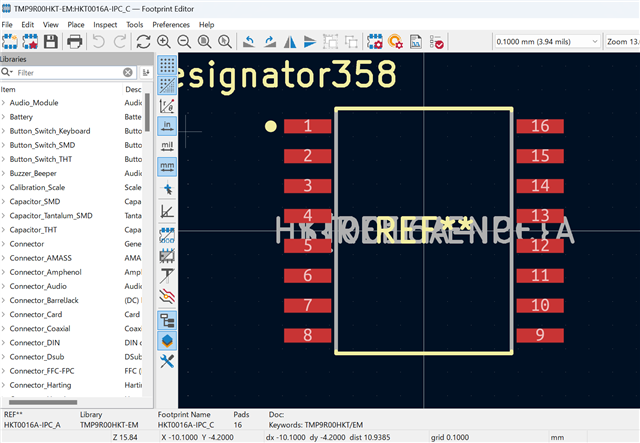Toggle high contrast layer display

tap(167, 296)
